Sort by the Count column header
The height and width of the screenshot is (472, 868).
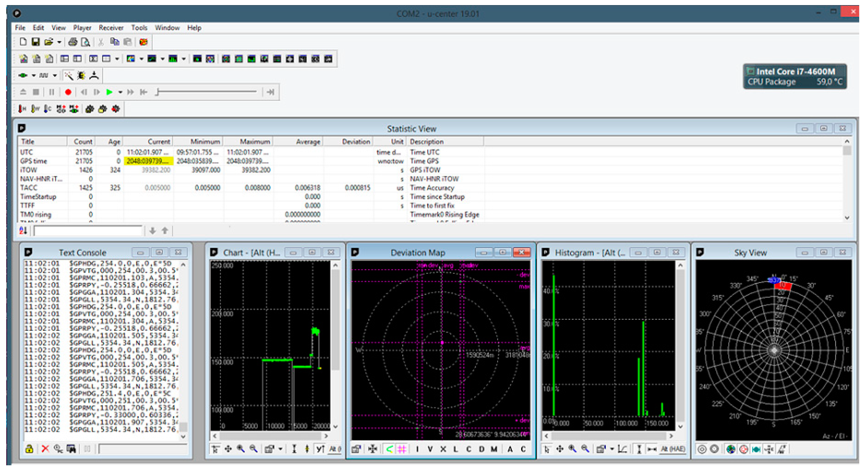pos(81,142)
